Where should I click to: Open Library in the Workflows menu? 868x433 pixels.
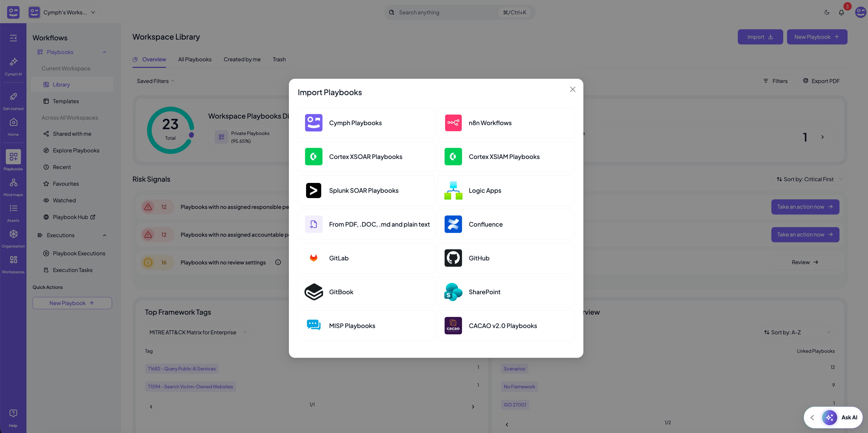72,85
